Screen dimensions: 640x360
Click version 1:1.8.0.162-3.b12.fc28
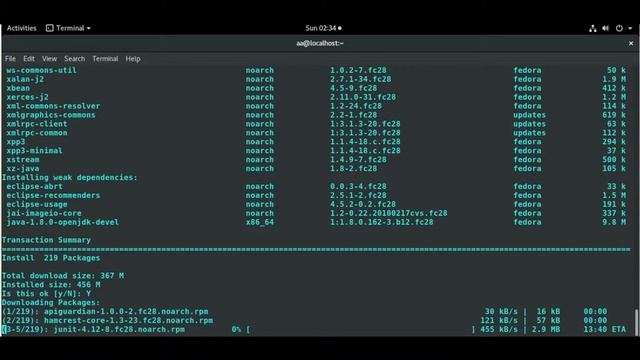[382, 222]
